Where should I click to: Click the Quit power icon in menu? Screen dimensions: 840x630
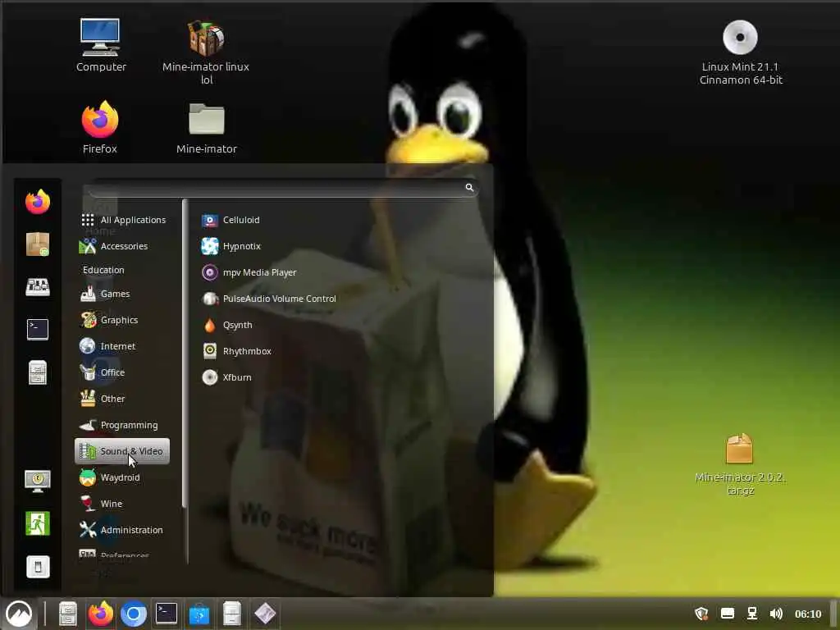click(x=38, y=567)
